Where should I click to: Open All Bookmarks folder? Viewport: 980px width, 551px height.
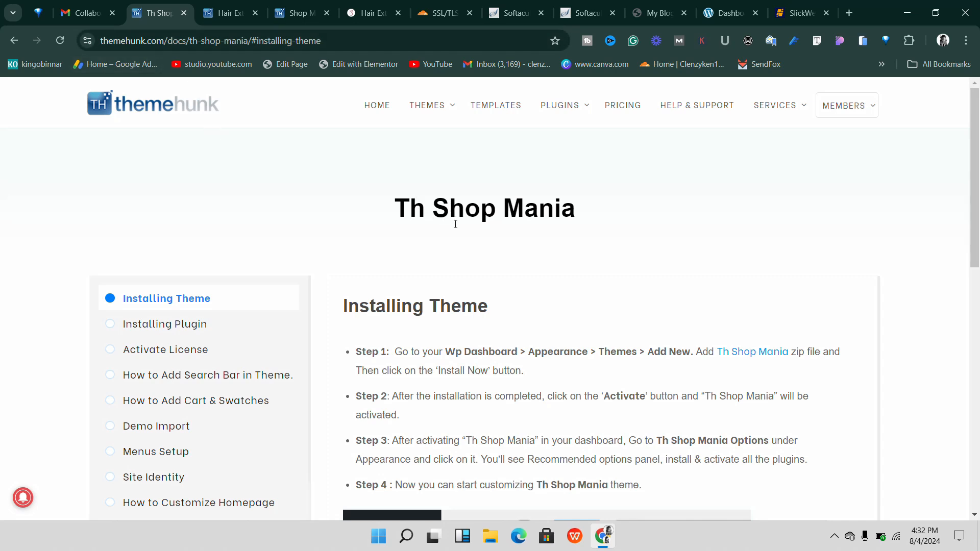pyautogui.click(x=939, y=64)
